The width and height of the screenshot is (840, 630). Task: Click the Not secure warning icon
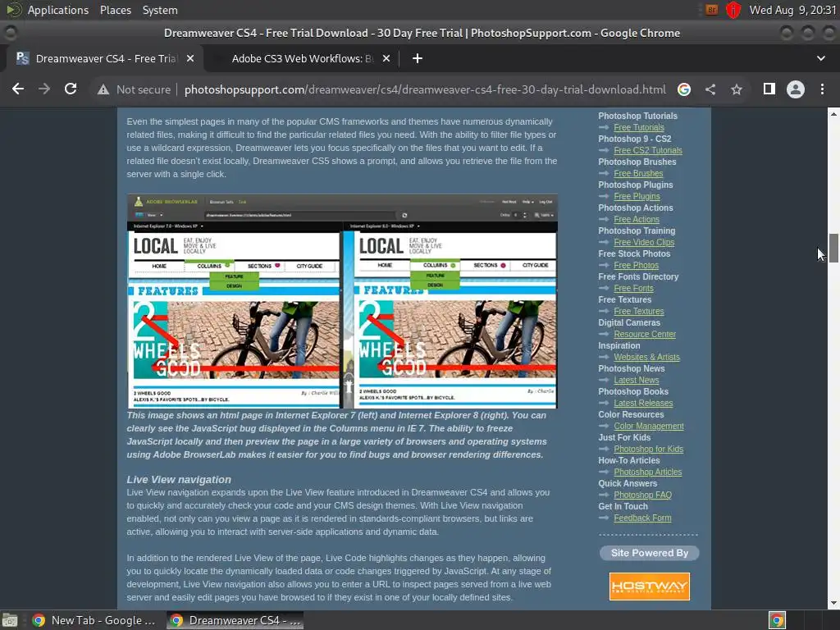tap(103, 89)
